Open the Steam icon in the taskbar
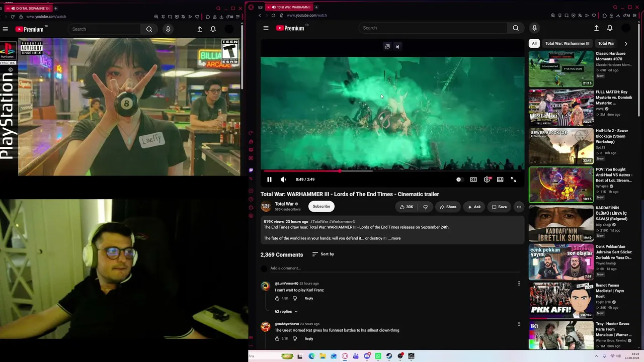Image resolution: width=644 pixels, height=362 pixels. click(x=389, y=356)
